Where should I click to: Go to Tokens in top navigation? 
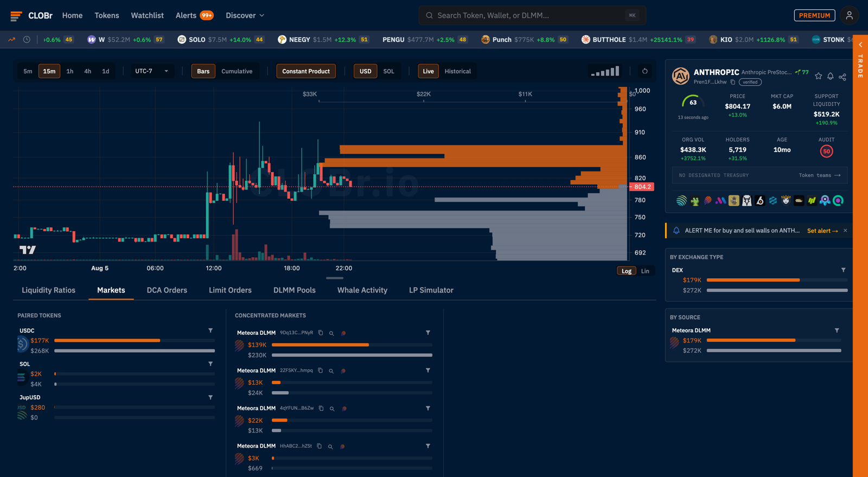pos(107,16)
